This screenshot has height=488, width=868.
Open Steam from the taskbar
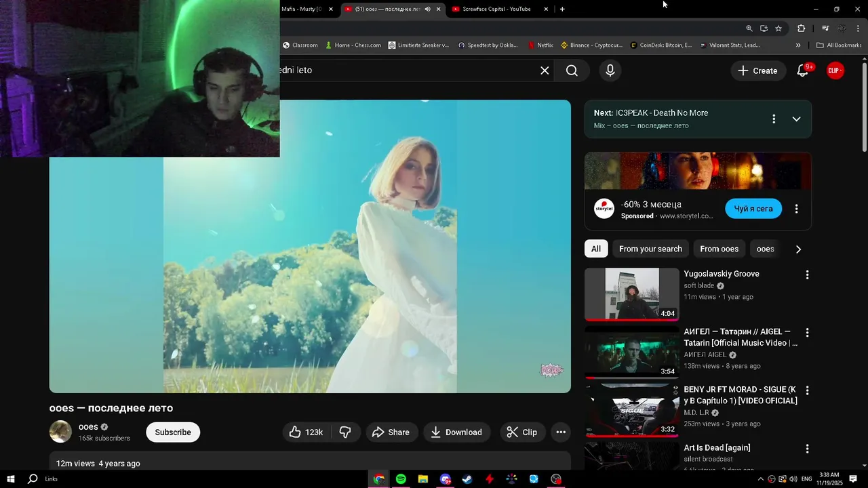click(x=467, y=479)
